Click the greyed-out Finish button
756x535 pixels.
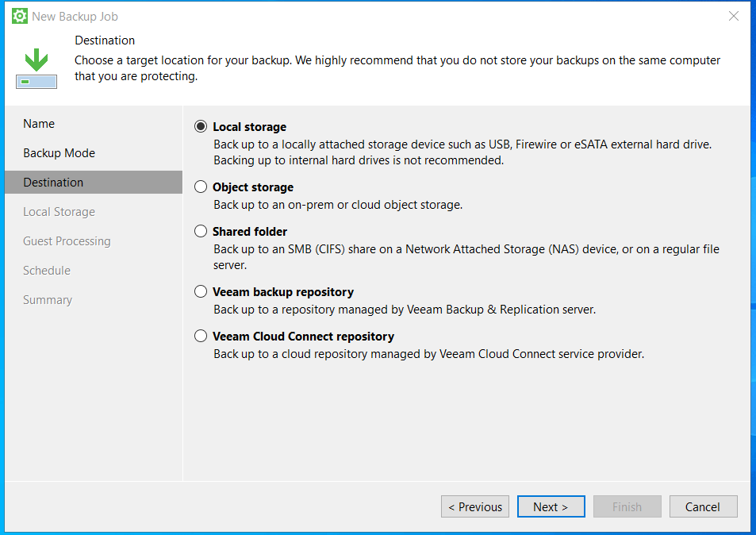tap(627, 507)
